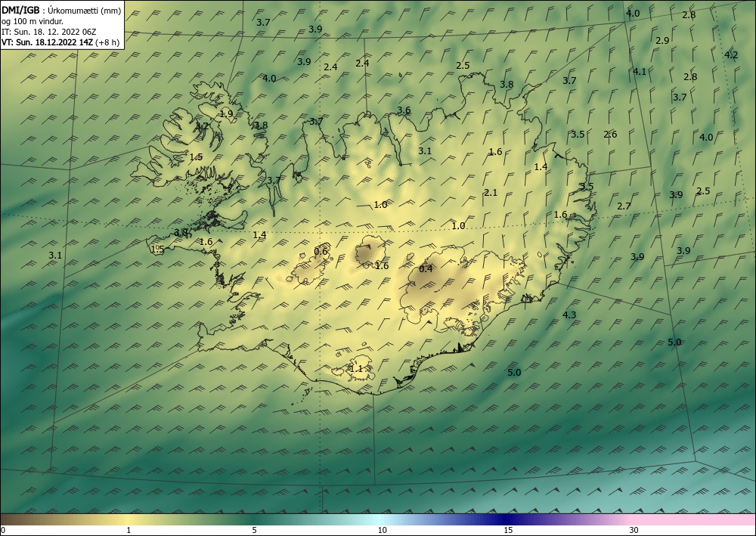Click the "1.9" value in the Westfjords
The height and width of the screenshot is (536, 756).
coord(226,114)
